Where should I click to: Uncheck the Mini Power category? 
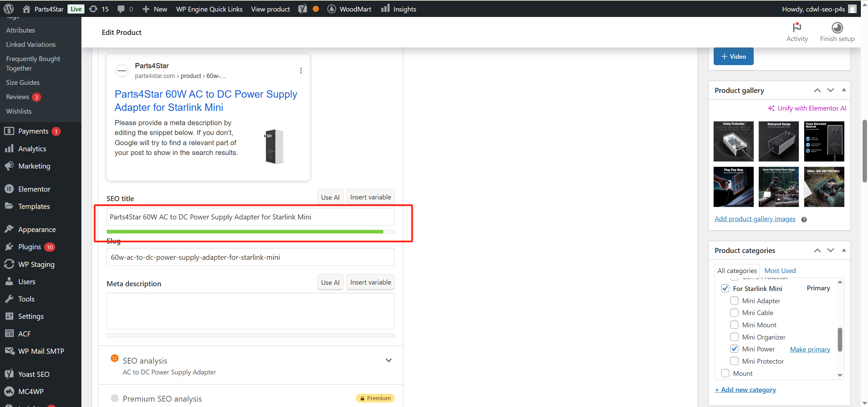[735, 348]
